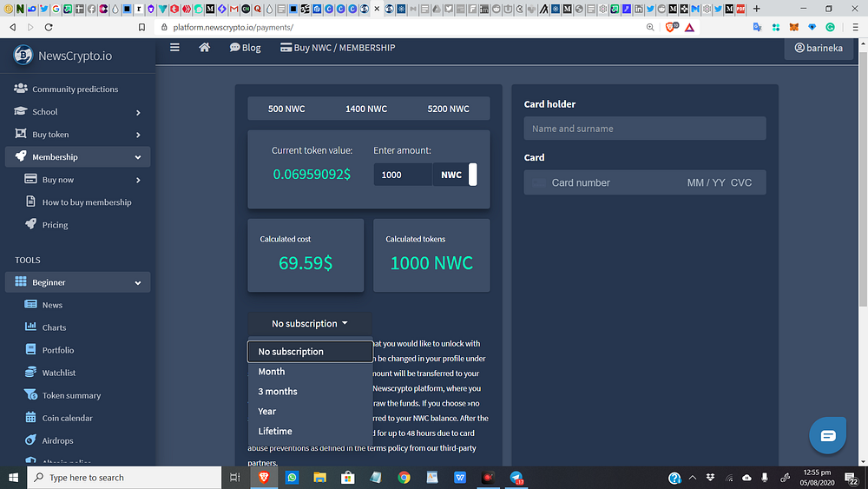Open Chrome from the taskbar
This screenshot has width=868, height=489.
coord(404,478)
